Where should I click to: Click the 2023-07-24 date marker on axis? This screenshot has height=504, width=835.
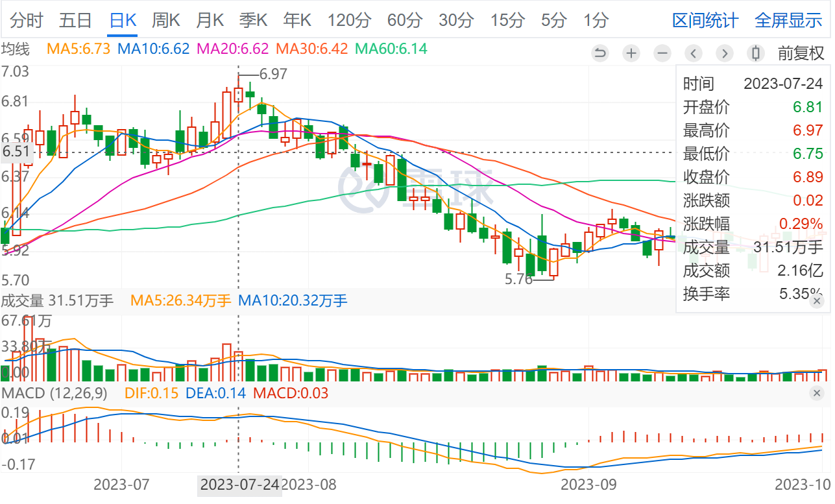pyautogui.click(x=239, y=485)
